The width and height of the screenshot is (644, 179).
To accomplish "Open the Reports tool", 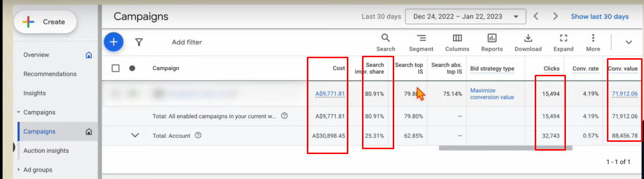I will point(492,43).
